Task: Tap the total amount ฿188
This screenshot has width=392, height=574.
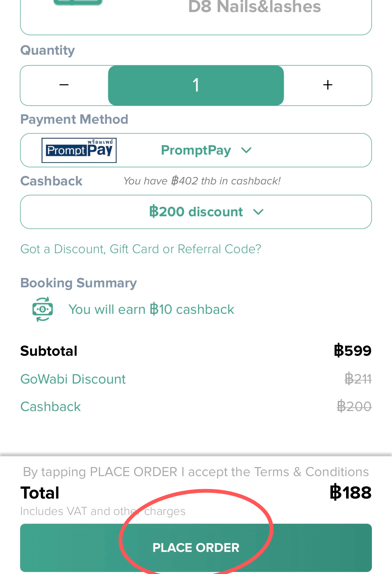Action: (x=350, y=493)
